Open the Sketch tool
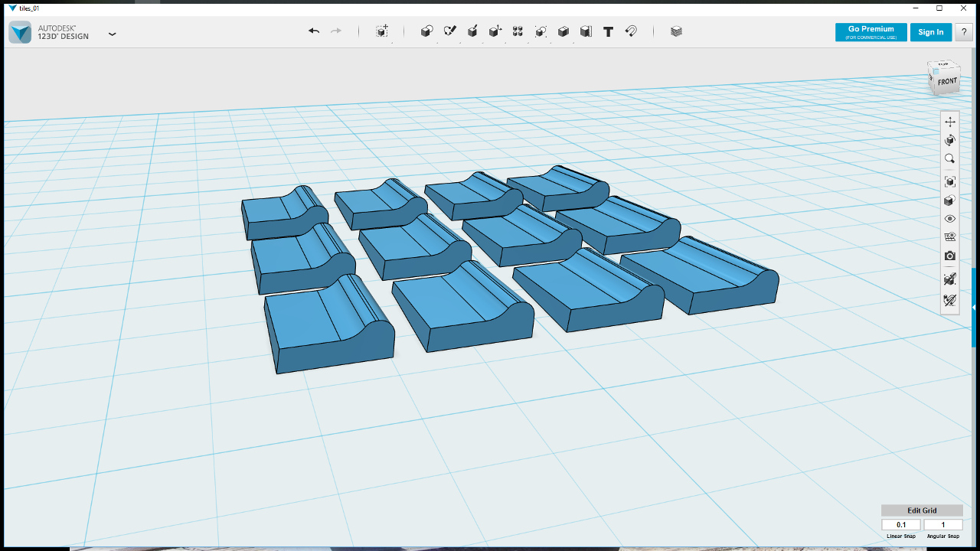Viewport: 980px width, 551px height. pyautogui.click(x=450, y=31)
